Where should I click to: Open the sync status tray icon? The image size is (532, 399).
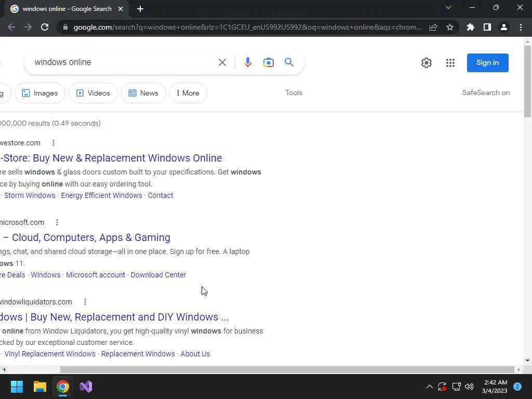tap(442, 387)
